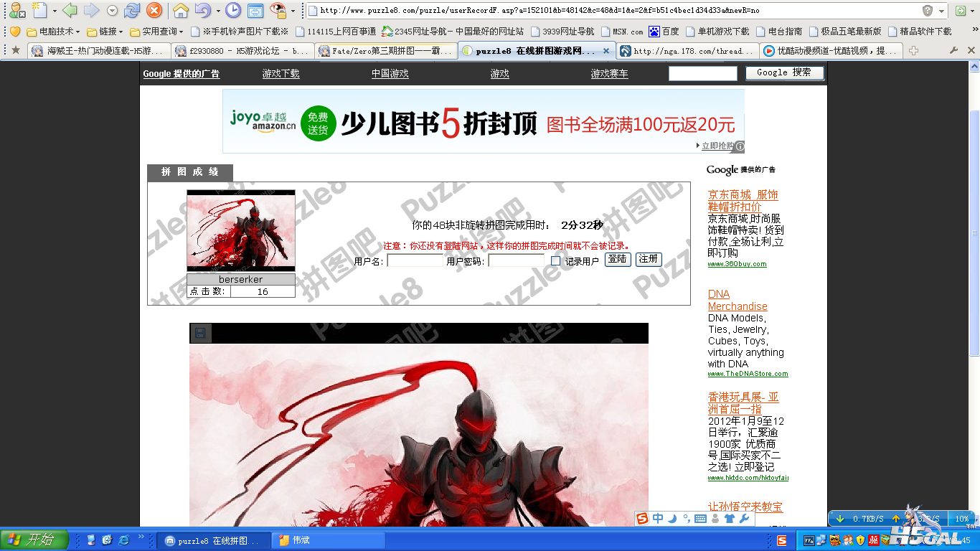
Task: Create a new page icon
Action: (x=40, y=11)
